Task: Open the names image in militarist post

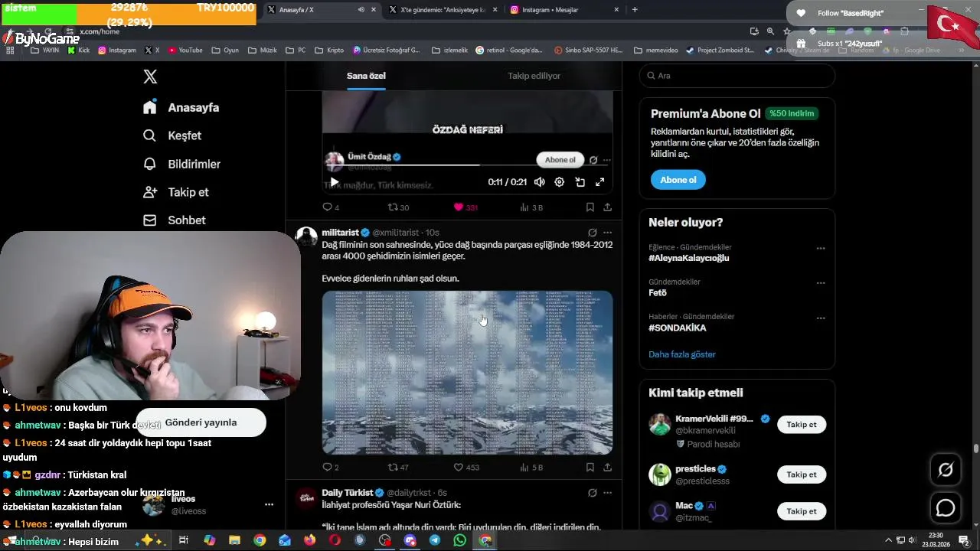Action: pos(467,372)
